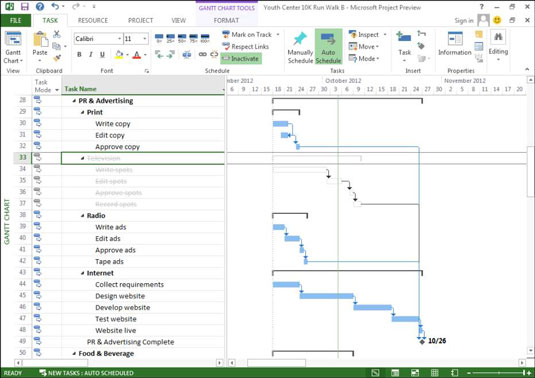535x378 pixels.
Task: Click the Sign in link
Action: point(464,20)
